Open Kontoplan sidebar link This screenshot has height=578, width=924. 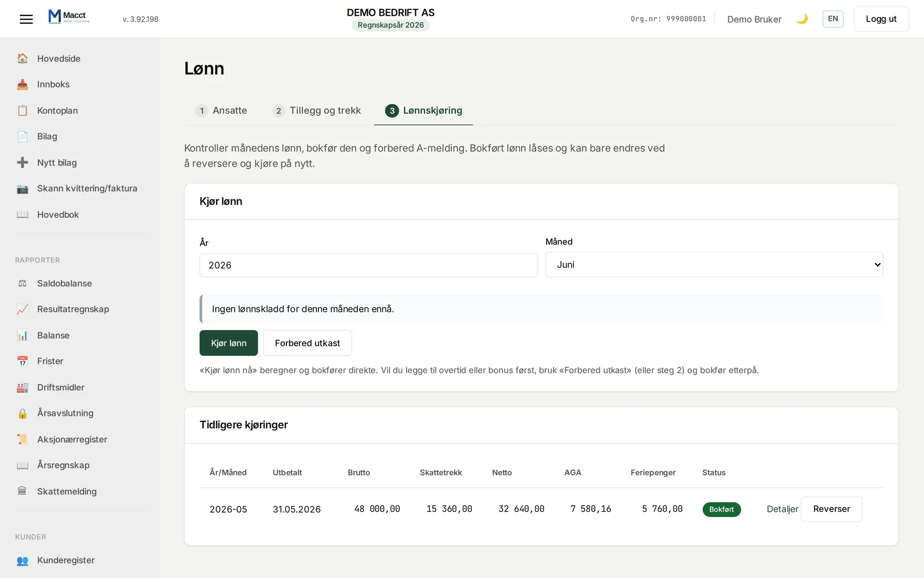point(57,110)
